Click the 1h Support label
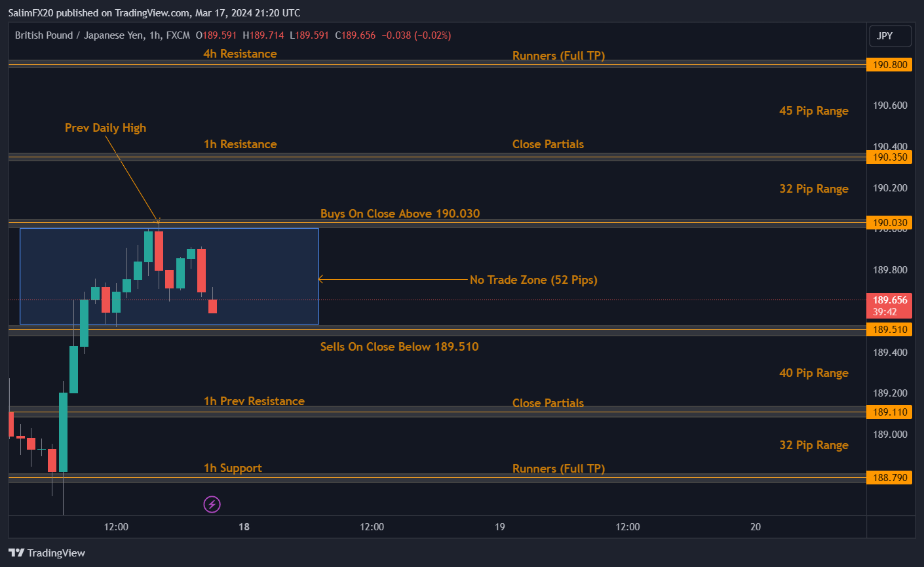 coord(233,468)
